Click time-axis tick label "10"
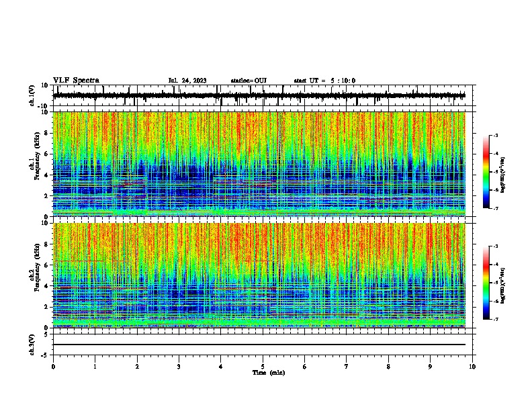532x411 pixels. click(x=472, y=367)
